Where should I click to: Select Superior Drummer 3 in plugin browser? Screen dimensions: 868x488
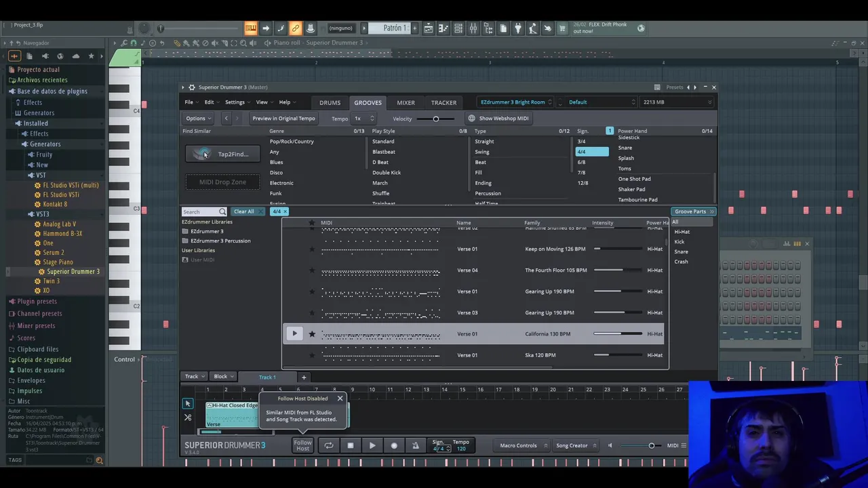click(73, 271)
